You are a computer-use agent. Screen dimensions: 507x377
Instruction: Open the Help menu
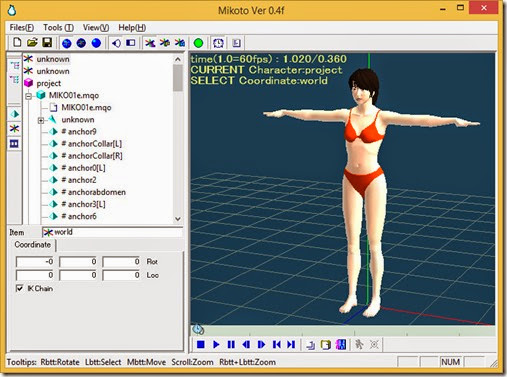tap(132, 28)
